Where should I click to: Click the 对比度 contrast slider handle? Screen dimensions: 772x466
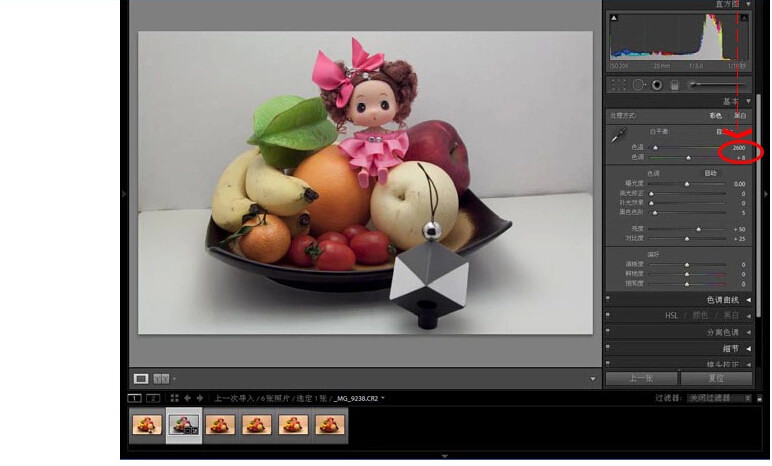[x=687, y=239]
